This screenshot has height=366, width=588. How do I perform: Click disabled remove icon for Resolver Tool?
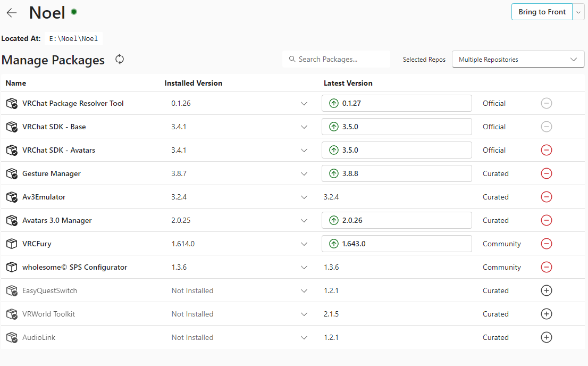pyautogui.click(x=547, y=103)
